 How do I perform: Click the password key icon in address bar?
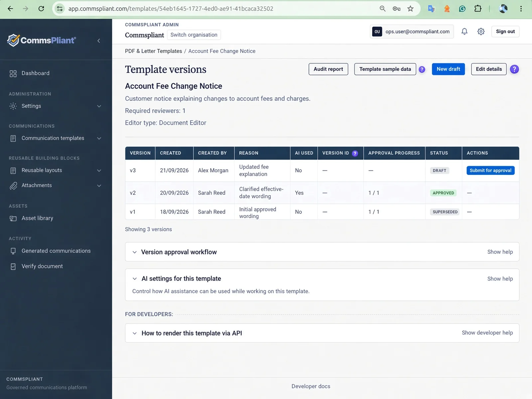(x=396, y=9)
